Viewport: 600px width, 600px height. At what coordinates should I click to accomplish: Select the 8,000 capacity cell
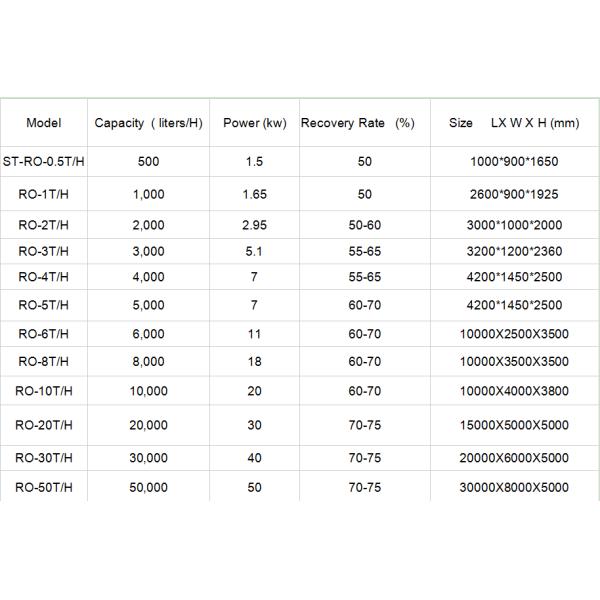pos(148,360)
